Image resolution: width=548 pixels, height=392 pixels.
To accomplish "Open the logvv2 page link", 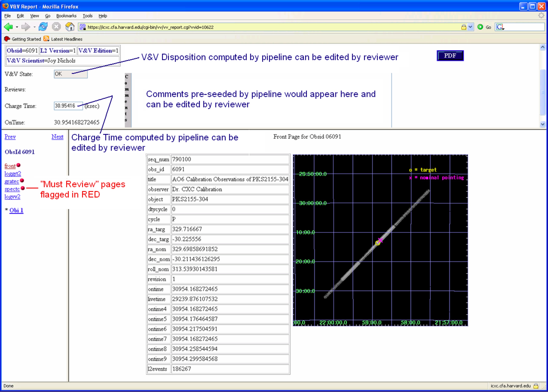I will 12,196.
